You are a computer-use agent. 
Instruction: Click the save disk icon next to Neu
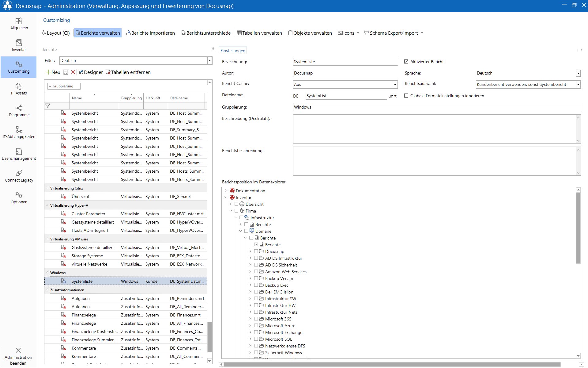(x=66, y=72)
